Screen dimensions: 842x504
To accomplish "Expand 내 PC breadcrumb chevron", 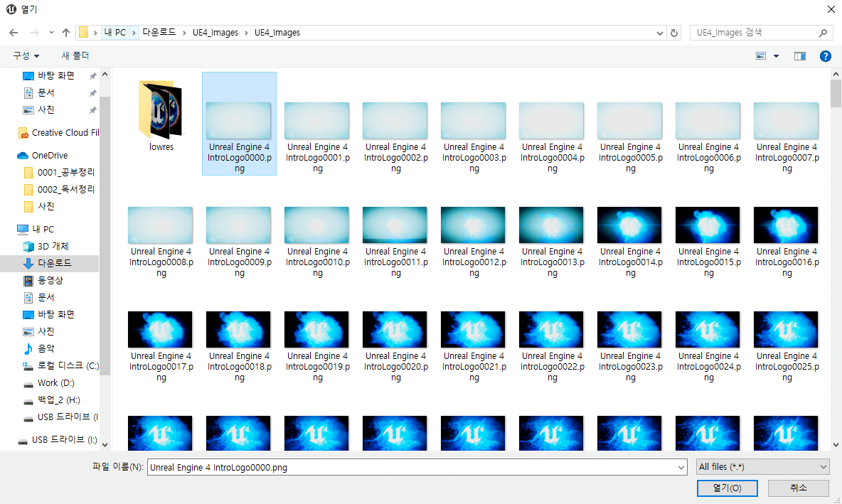I will 134,33.
